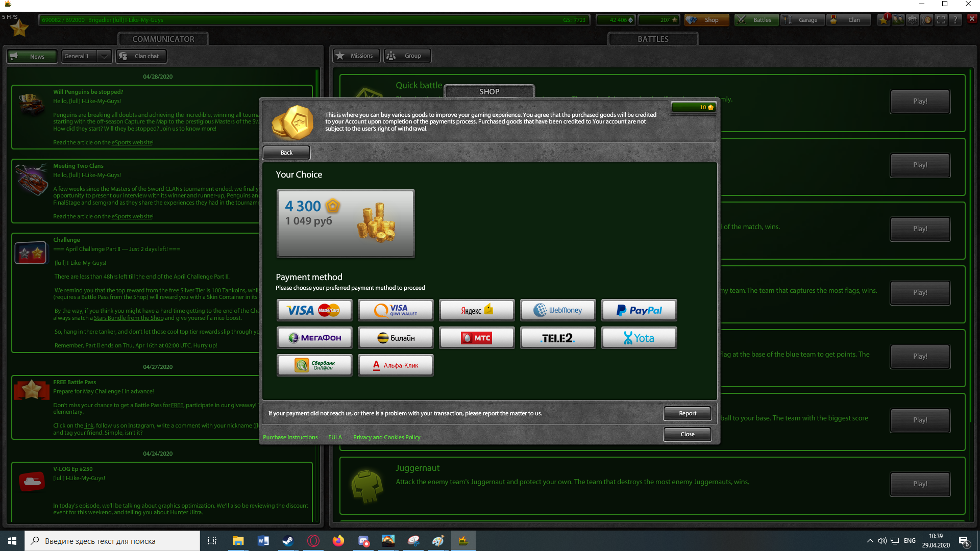Toggle the game sound speaker icon

coord(927,20)
